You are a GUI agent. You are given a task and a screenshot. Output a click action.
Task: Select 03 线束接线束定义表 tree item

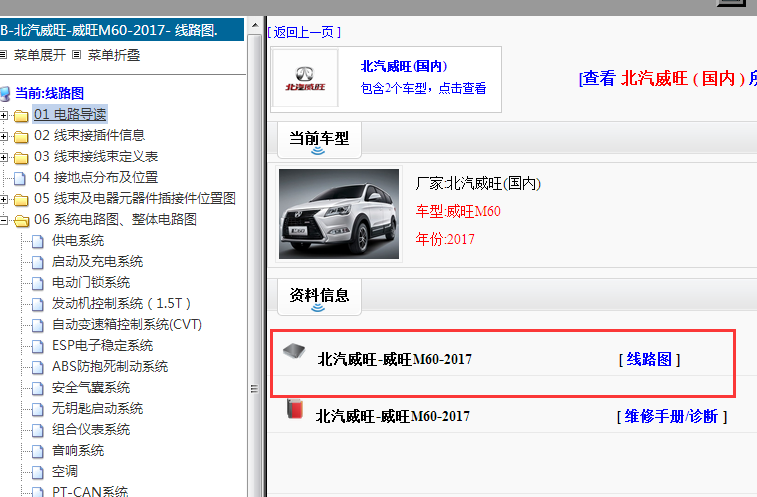96,156
